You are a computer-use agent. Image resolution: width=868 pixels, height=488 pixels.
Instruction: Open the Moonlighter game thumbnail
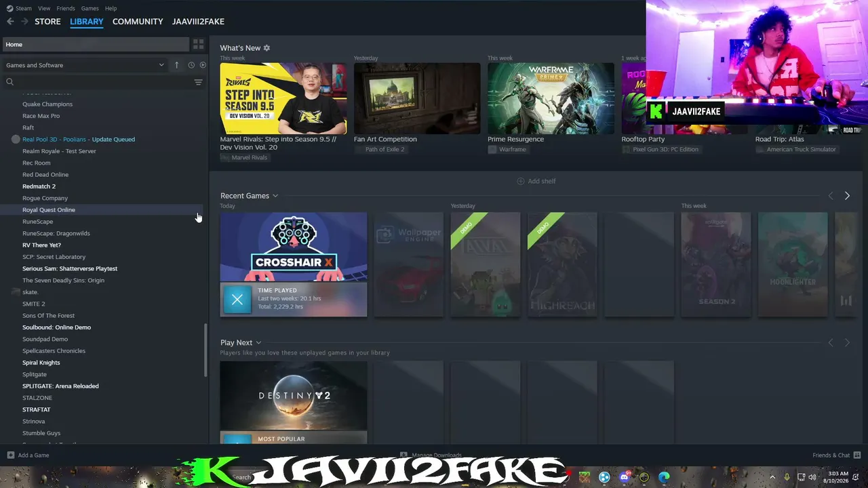pos(793,264)
